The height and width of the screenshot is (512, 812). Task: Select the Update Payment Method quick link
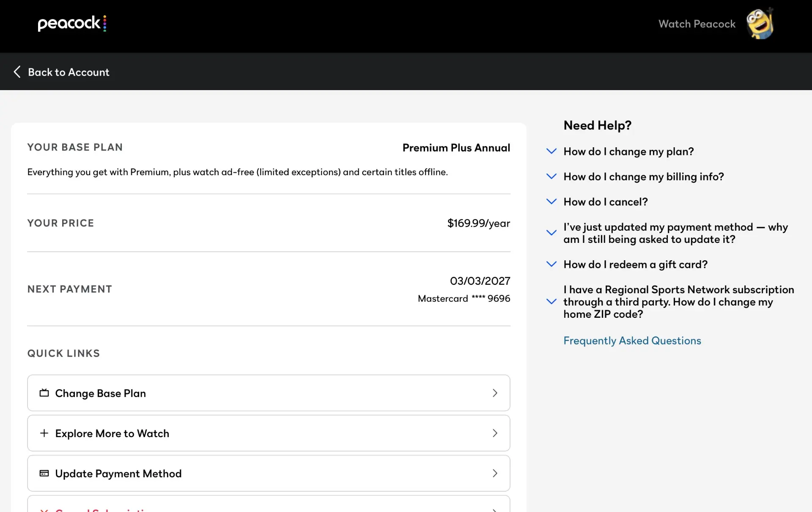point(269,473)
